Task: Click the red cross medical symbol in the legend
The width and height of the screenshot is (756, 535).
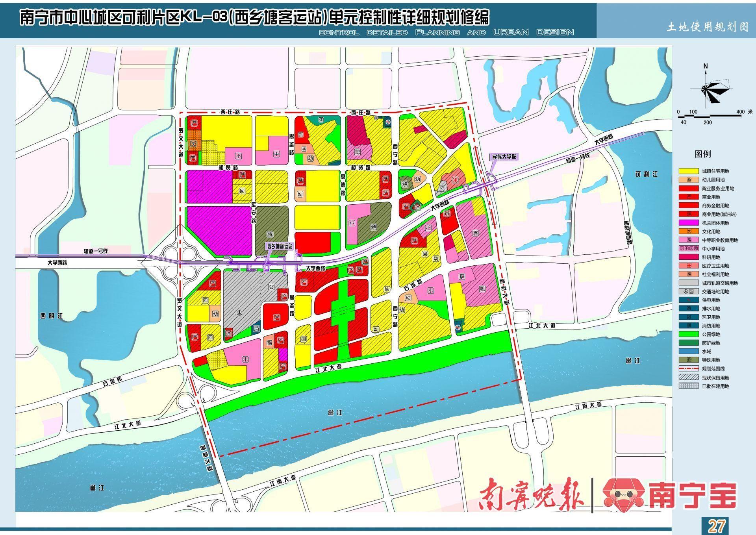Action: pos(689,266)
